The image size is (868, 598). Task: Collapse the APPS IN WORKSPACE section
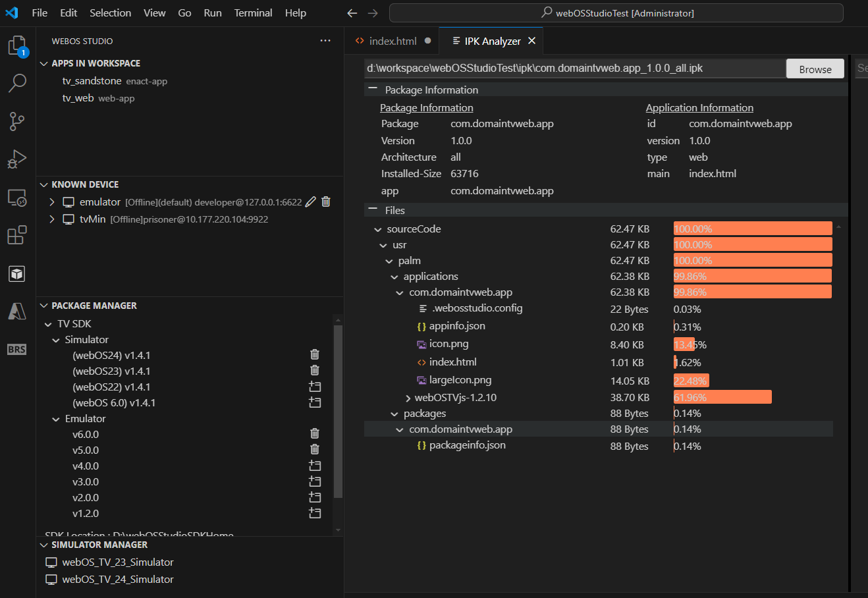pos(44,63)
